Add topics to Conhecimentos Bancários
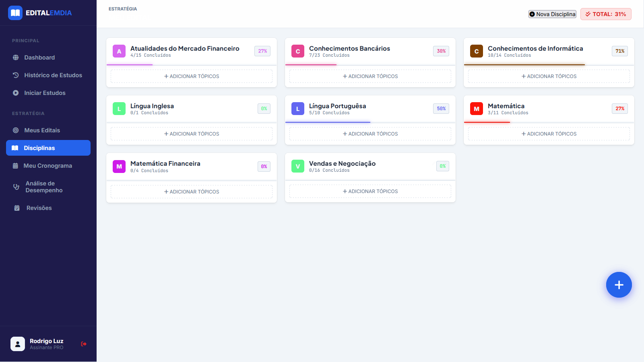 pos(370,76)
